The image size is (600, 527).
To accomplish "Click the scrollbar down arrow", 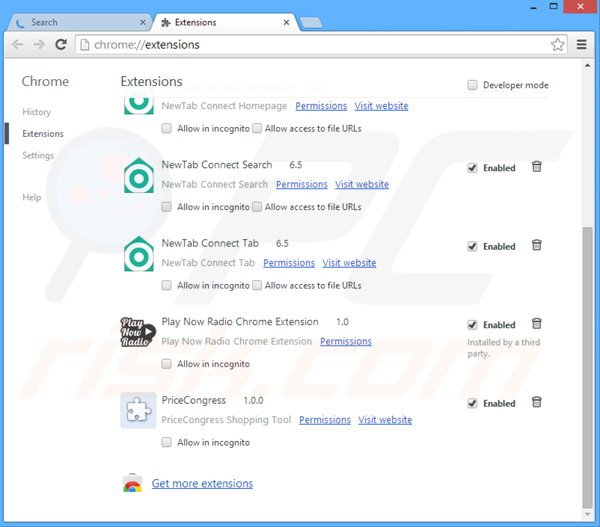I will tap(587, 514).
